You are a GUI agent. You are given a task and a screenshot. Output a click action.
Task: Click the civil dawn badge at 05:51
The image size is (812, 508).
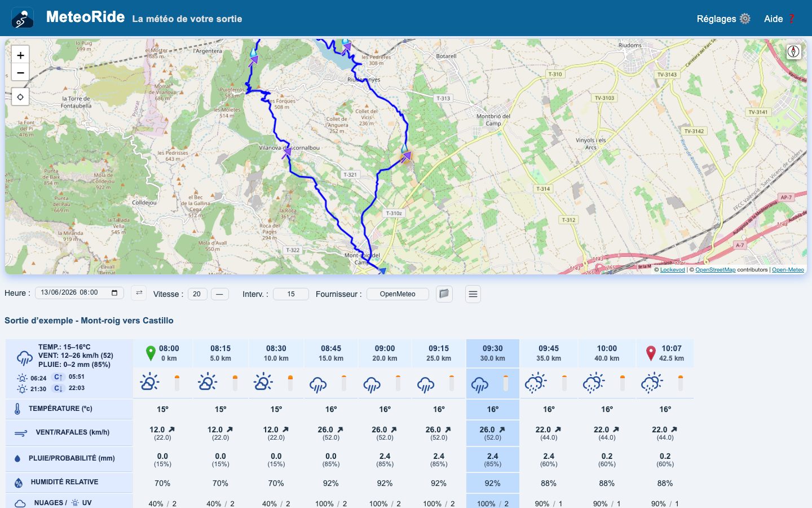tap(58, 377)
